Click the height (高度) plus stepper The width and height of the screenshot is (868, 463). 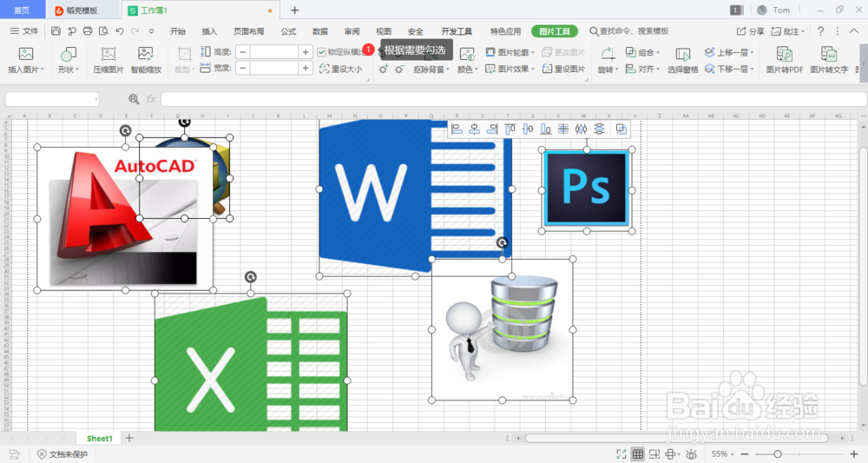click(x=305, y=52)
